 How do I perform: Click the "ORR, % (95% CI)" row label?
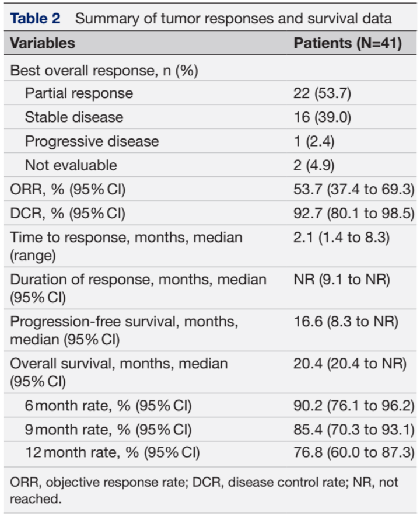[68, 189]
